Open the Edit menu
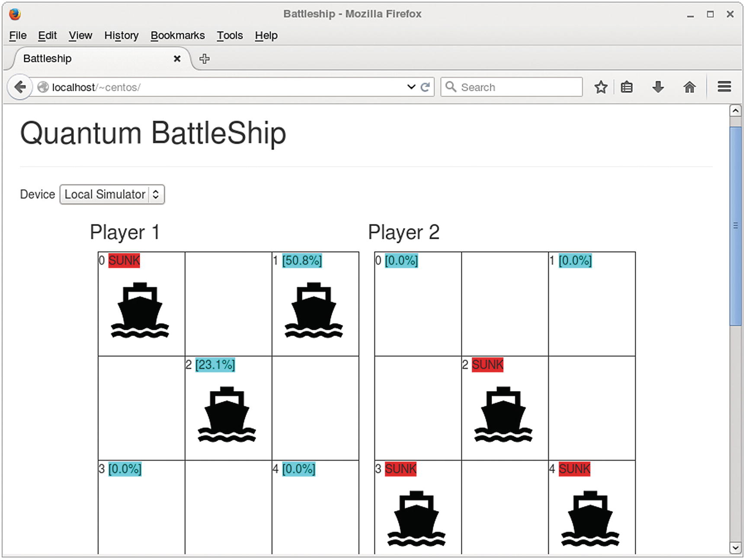 coord(47,35)
